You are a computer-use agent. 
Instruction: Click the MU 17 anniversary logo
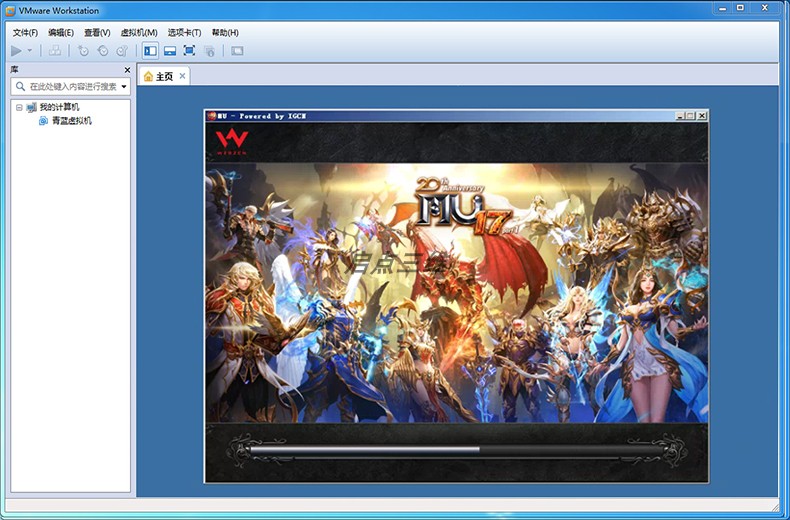click(x=467, y=206)
